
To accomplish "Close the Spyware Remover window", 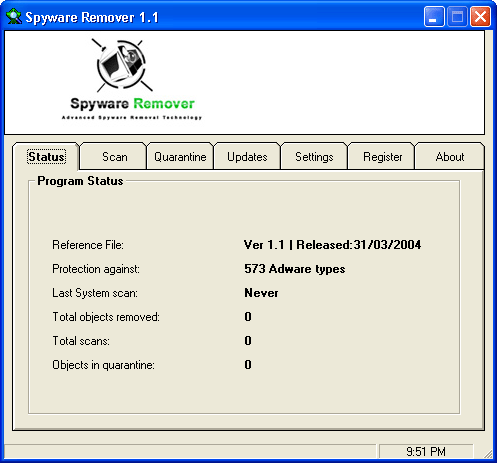I will point(480,16).
